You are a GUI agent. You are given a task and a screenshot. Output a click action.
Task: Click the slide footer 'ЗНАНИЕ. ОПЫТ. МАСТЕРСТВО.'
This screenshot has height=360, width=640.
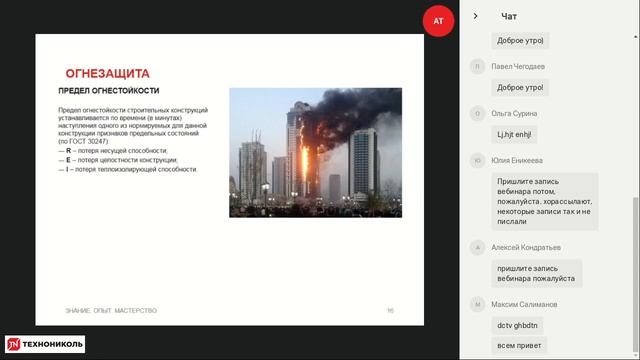tap(111, 311)
